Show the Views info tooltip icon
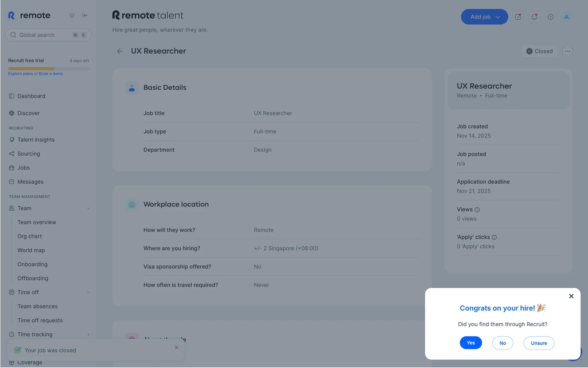 pyautogui.click(x=477, y=210)
